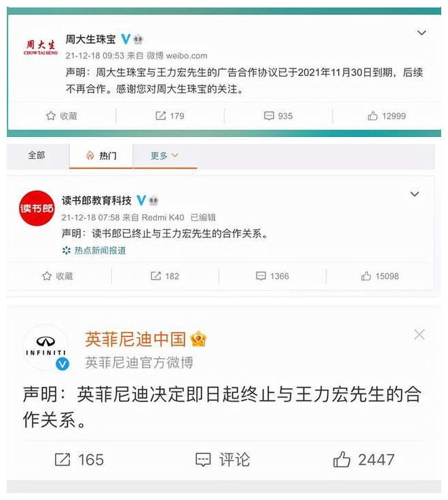Repost the 读书郎 statement showing 182

tap(165, 276)
